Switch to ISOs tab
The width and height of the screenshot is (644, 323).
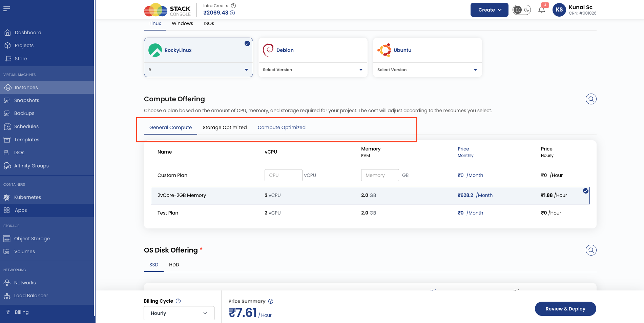(209, 23)
